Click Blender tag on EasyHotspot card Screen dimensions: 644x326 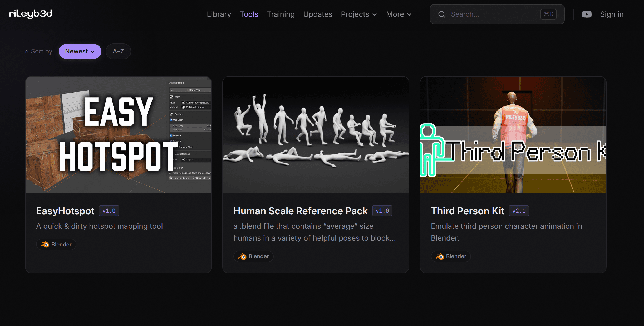(x=56, y=245)
